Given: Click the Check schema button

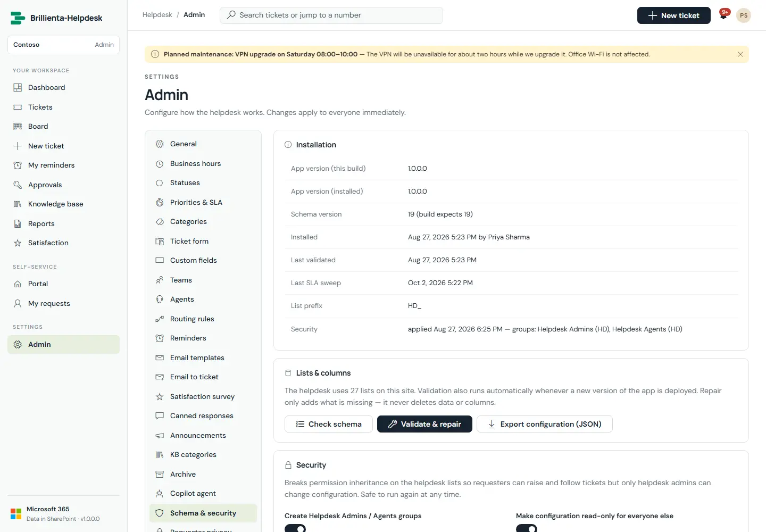Looking at the screenshot, I should (x=328, y=424).
